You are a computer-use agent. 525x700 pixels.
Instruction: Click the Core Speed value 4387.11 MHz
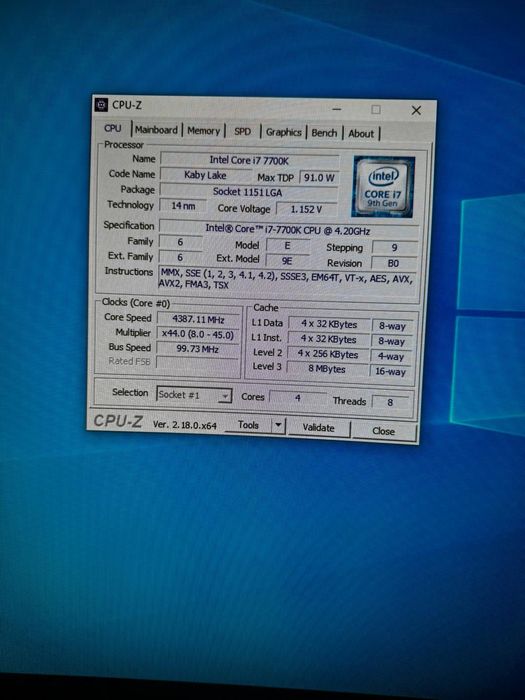(199, 320)
